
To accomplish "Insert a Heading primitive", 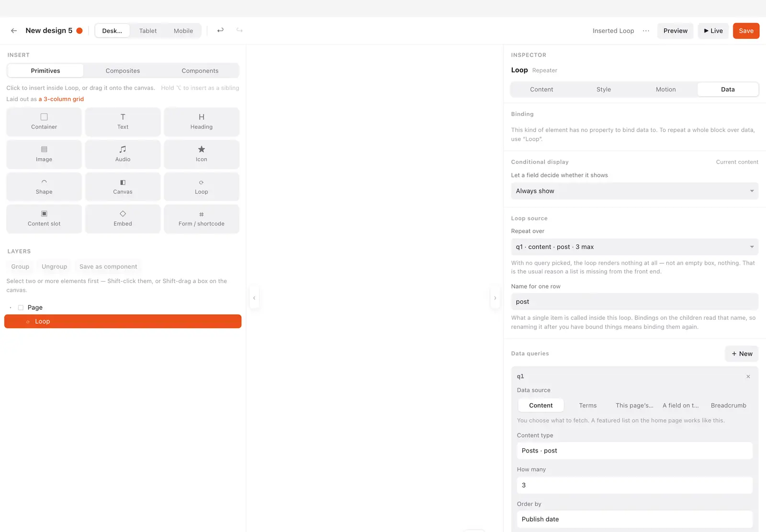I will coord(202,122).
